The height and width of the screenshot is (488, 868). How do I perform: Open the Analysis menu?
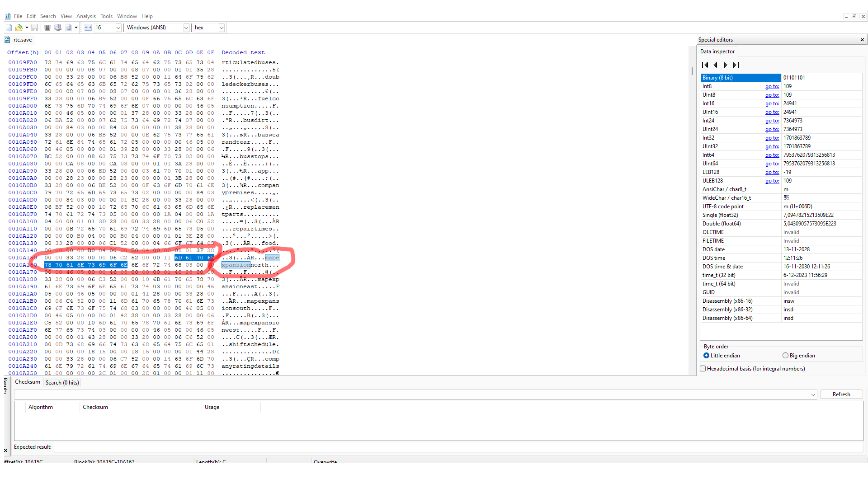86,16
